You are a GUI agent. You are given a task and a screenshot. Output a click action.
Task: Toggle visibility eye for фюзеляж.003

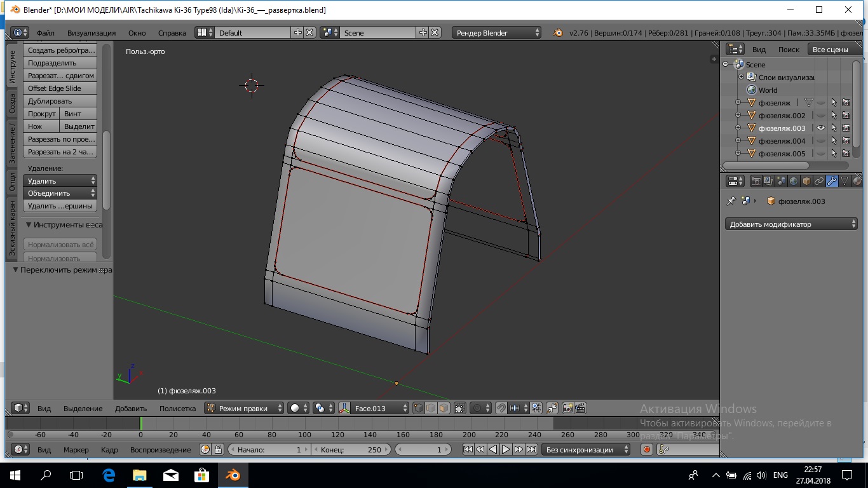pos(821,128)
